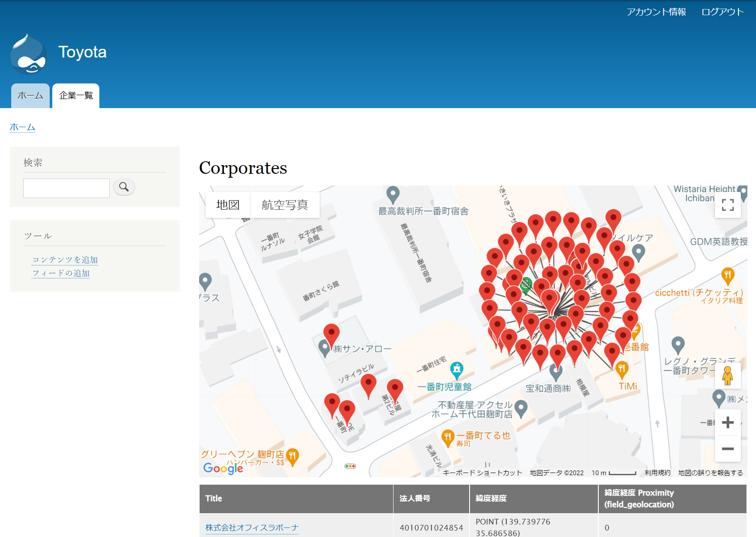This screenshot has height=537, width=756.
Task: Zoom in the map with plus
Action: pyautogui.click(x=728, y=422)
